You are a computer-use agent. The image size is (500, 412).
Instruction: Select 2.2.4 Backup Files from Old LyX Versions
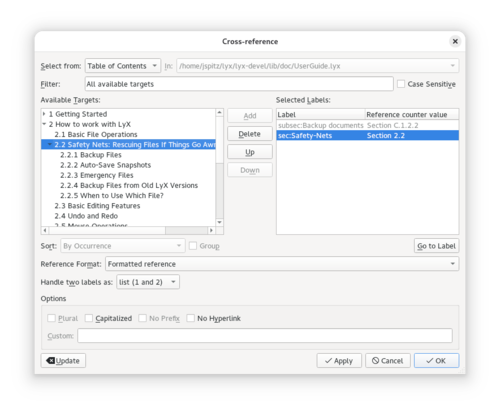click(129, 185)
